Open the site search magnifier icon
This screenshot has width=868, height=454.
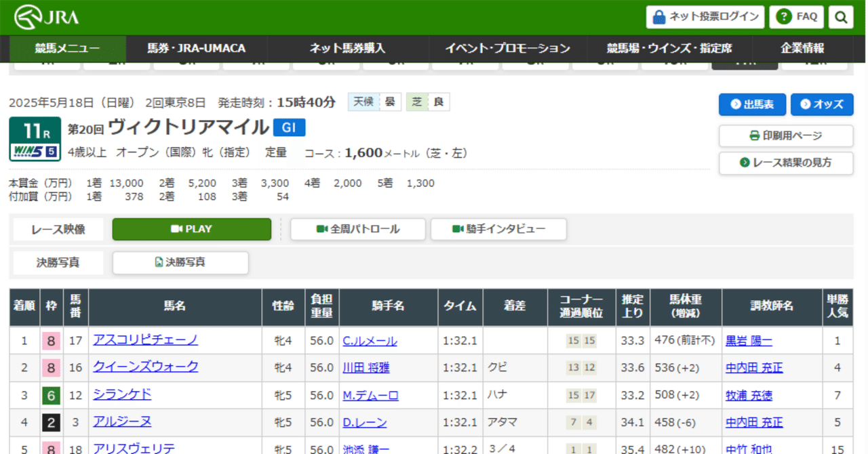pos(841,17)
